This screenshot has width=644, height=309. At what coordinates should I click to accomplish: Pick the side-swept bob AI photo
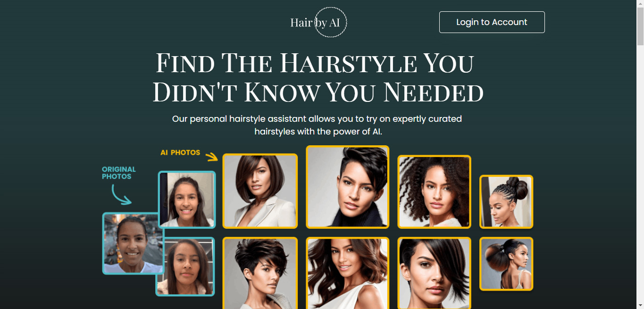click(435, 273)
